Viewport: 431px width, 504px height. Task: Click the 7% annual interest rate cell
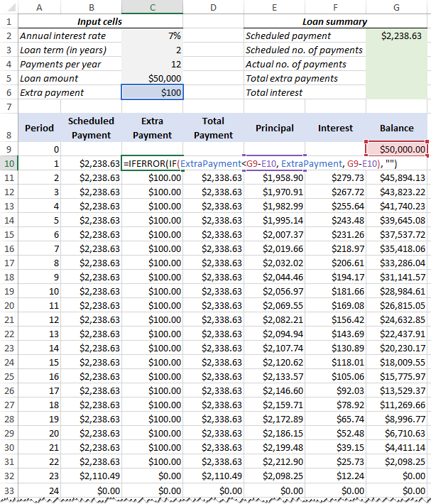[x=152, y=35]
